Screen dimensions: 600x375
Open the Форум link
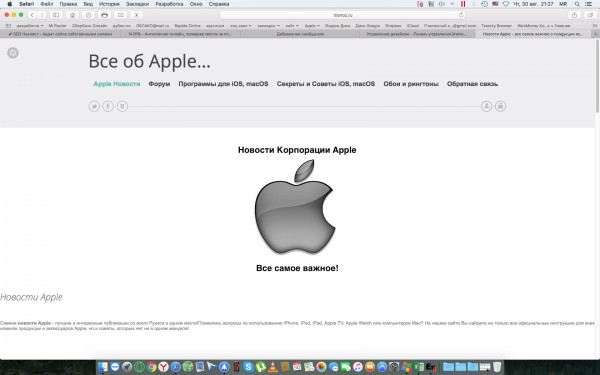(159, 84)
